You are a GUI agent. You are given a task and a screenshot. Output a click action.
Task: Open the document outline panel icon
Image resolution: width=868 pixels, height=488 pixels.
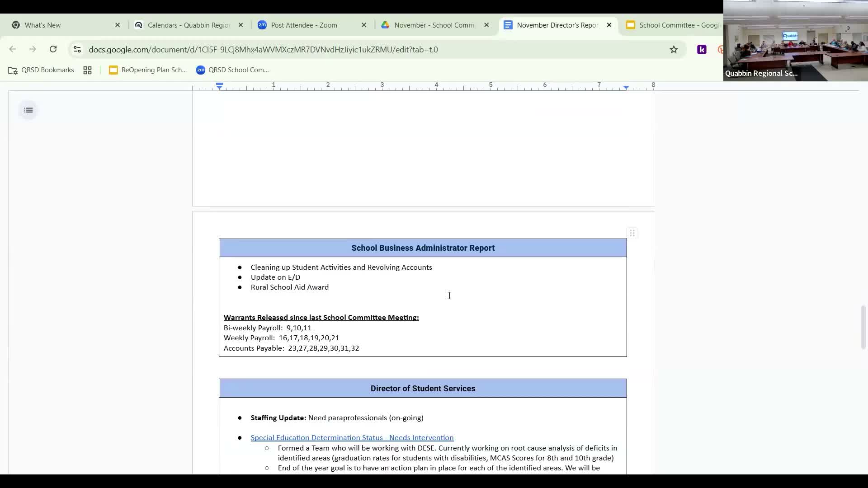pos(28,110)
